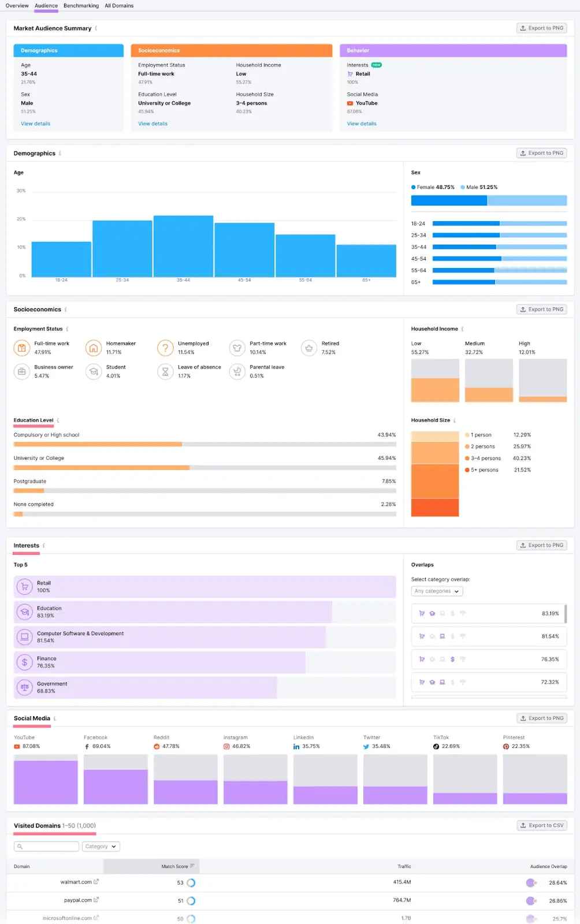Click Export to CSV for Visited Domains
The width and height of the screenshot is (580, 924).
tap(542, 826)
